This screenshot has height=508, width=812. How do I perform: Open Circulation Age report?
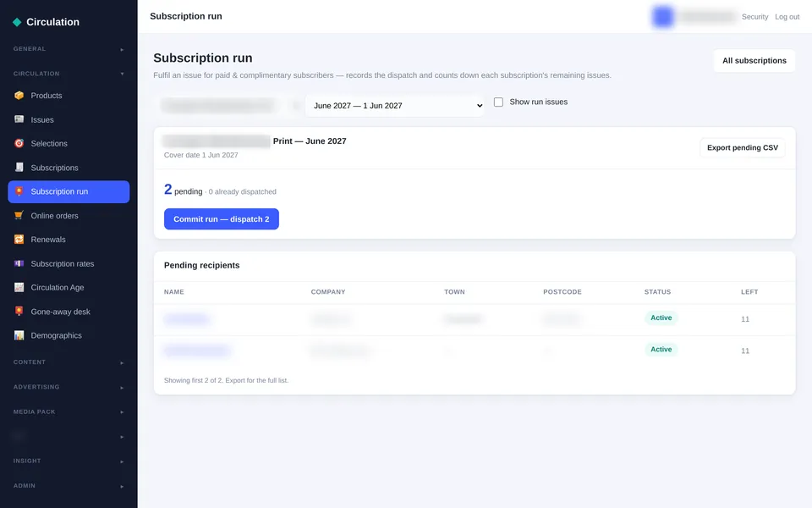(x=69, y=287)
